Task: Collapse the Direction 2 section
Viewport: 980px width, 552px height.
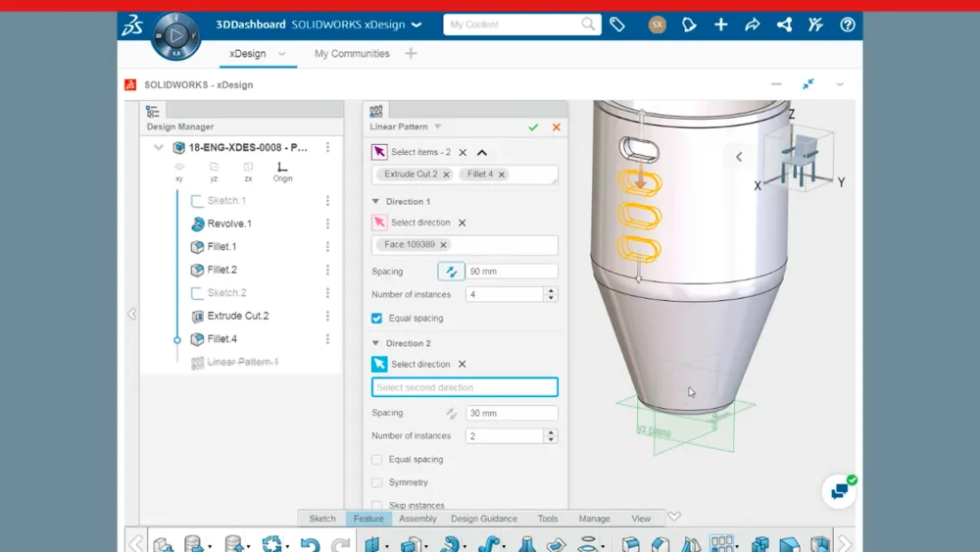Action: [x=375, y=343]
